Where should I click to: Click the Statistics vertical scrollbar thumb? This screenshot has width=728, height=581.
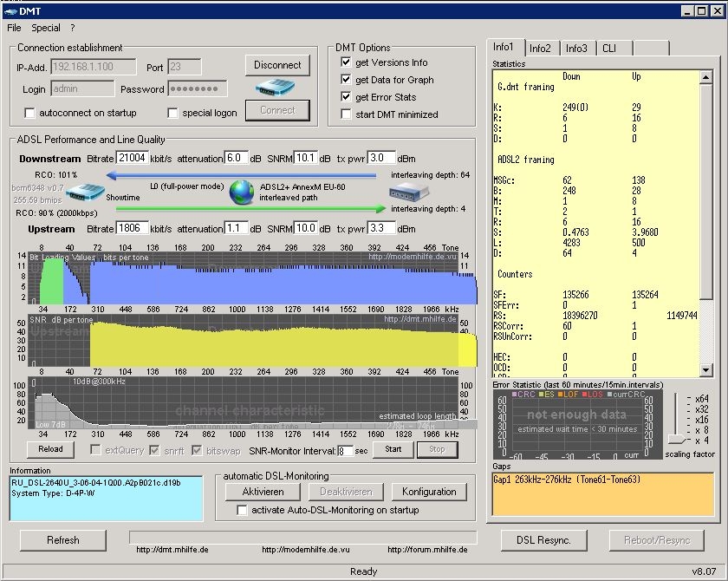(x=705, y=192)
